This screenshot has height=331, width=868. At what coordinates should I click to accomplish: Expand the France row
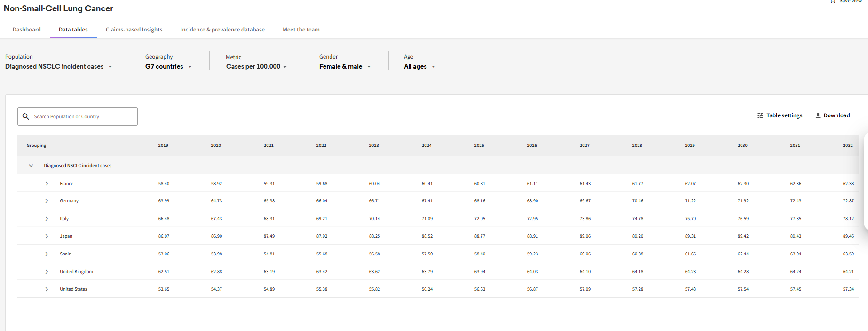(47, 184)
